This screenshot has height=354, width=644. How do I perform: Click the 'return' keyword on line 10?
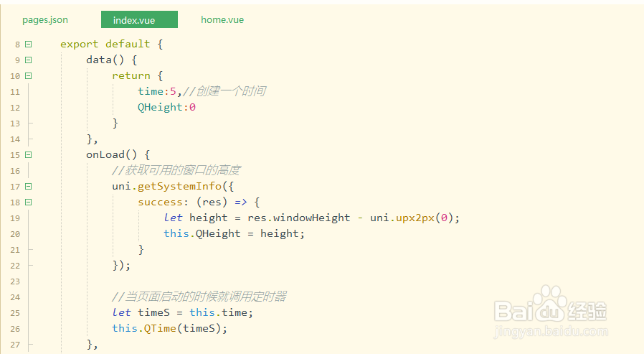click(131, 75)
